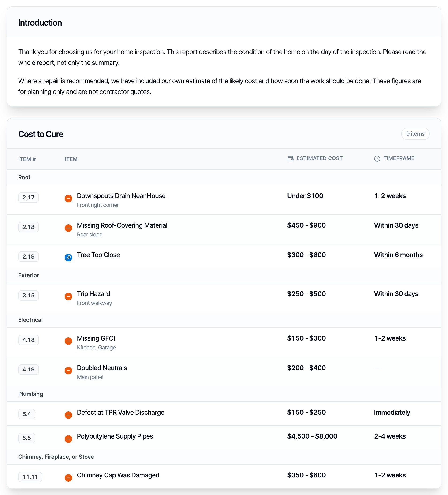Image resolution: width=448 pixels, height=495 pixels.
Task: Select the 5.4 item number badge
Action: point(27,414)
